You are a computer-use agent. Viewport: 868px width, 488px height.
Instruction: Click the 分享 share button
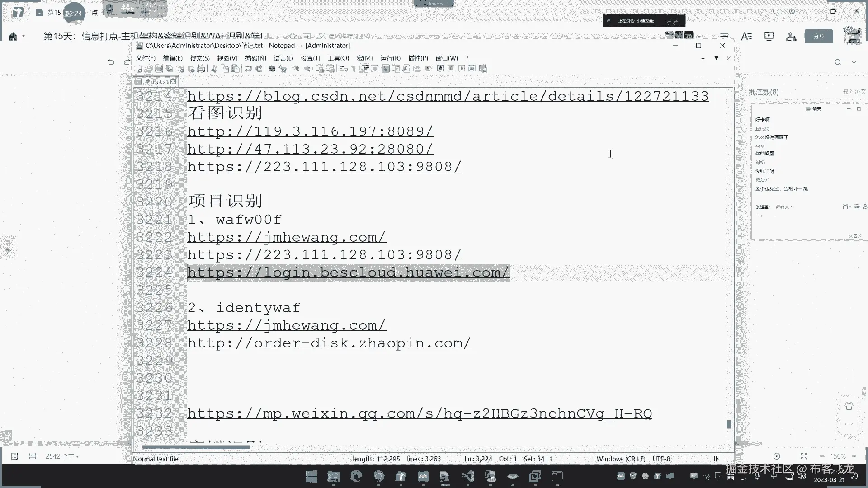(818, 36)
